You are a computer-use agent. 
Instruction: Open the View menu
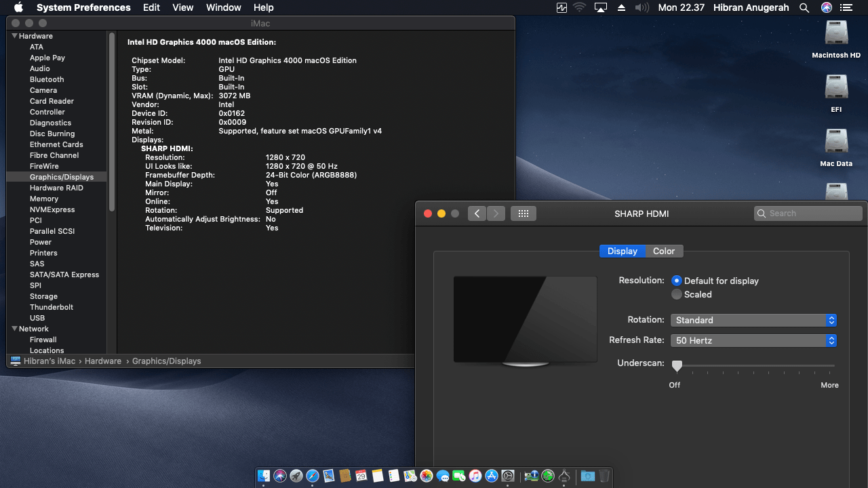(x=183, y=7)
